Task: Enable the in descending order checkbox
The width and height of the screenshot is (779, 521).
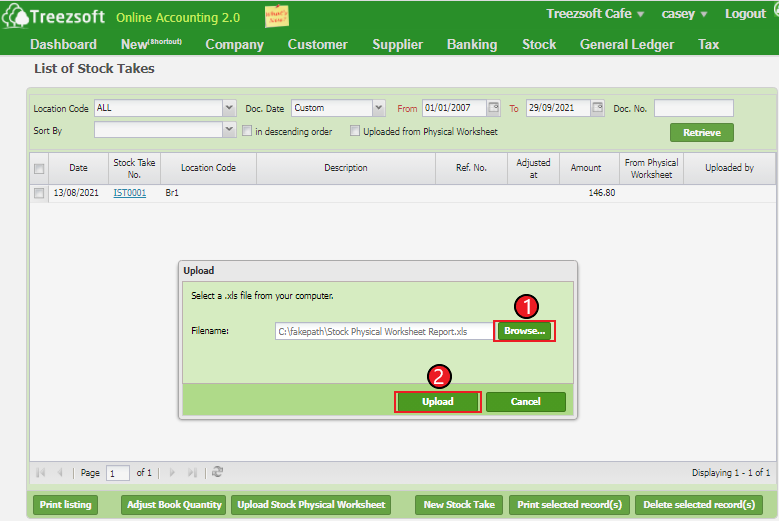Action: click(x=247, y=130)
